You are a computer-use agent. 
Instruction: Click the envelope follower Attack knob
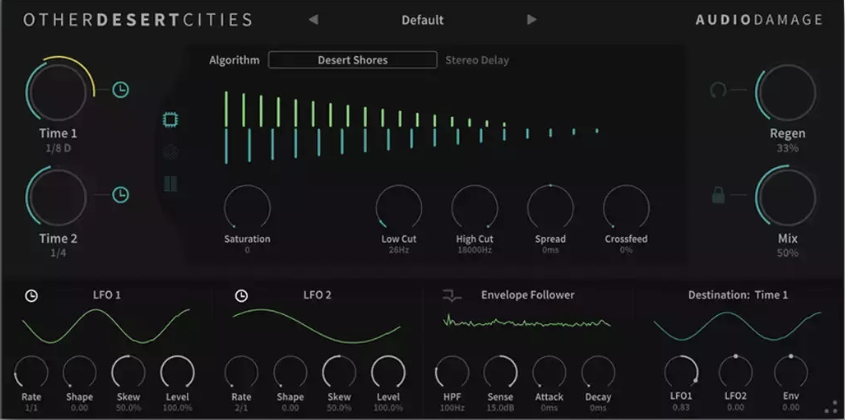click(549, 372)
